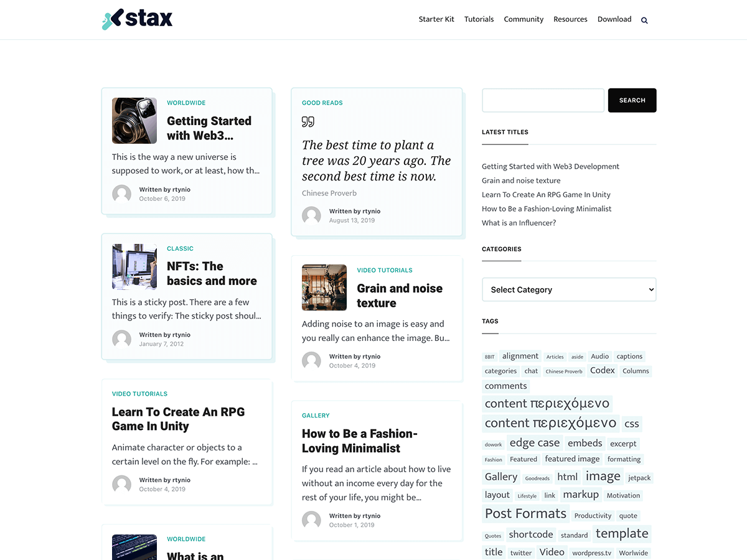Viewport: 747px width, 560px height.
Task: Click rtynio's avatar on the Web3 post
Action: [x=121, y=194]
